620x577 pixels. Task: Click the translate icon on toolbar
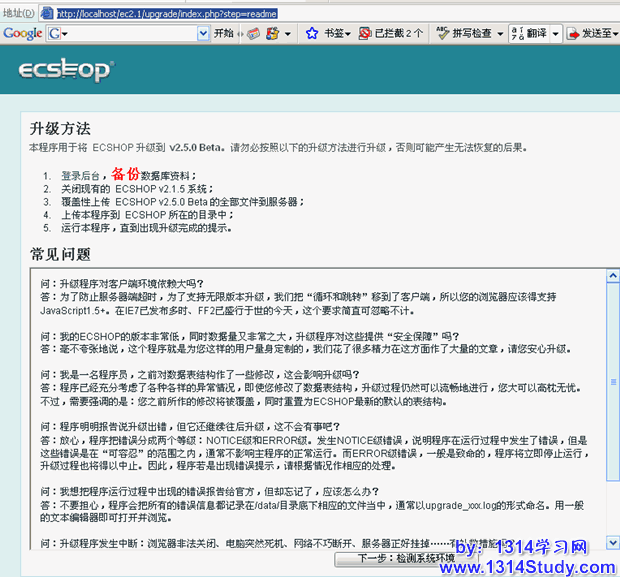click(x=517, y=34)
